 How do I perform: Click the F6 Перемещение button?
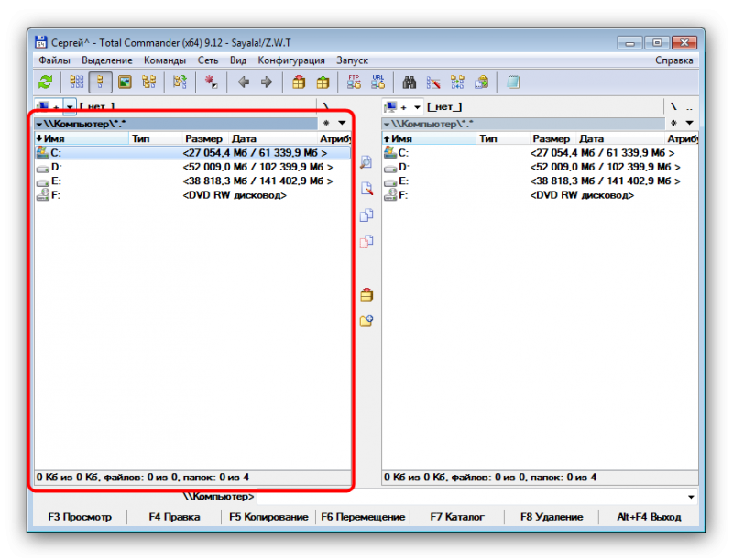(x=363, y=517)
